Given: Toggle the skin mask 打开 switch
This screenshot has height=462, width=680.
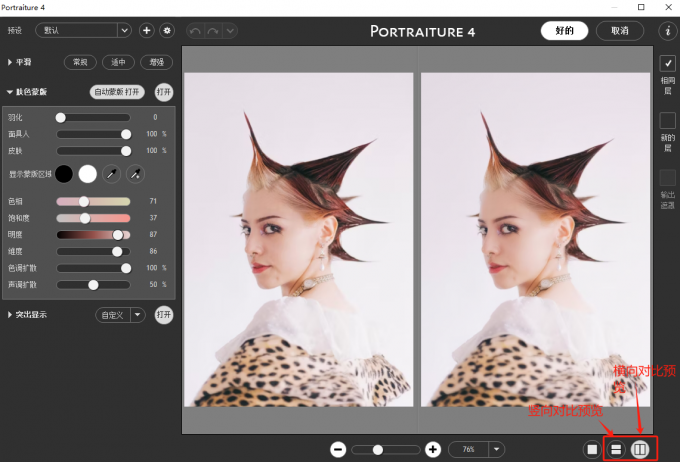Looking at the screenshot, I should (x=164, y=92).
